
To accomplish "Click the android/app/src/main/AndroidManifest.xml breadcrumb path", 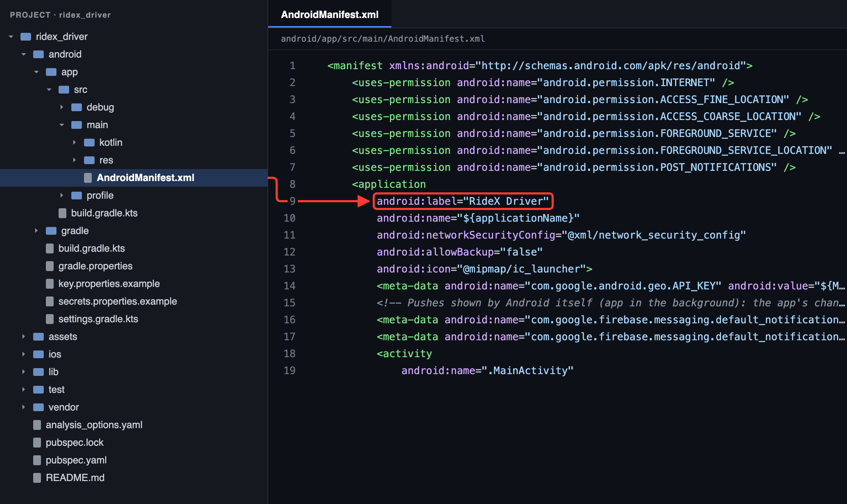I will 383,39.
